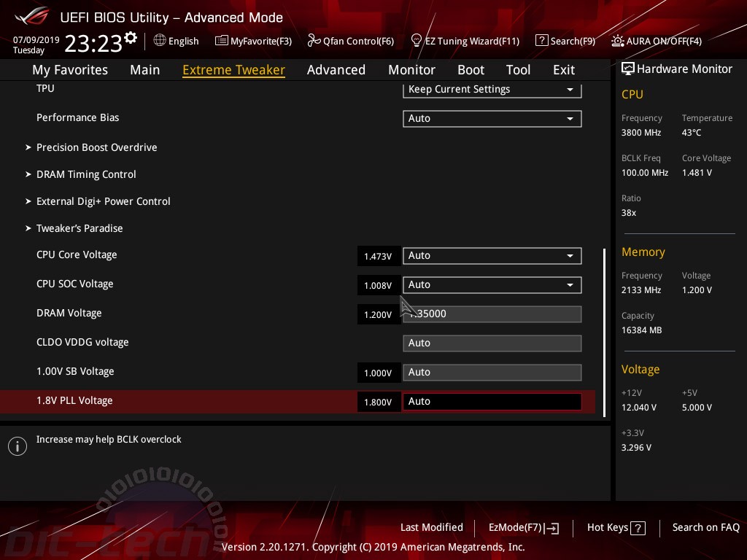The image size is (747, 560).
Task: Open the Performance Bias dropdown
Action: (492, 119)
